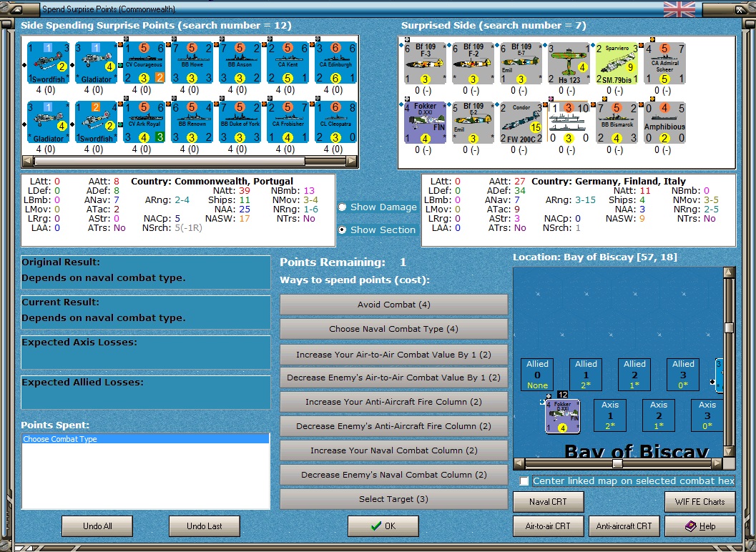This screenshot has width=756, height=552.
Task: Open the Naval CRT chart
Action: 548,502
